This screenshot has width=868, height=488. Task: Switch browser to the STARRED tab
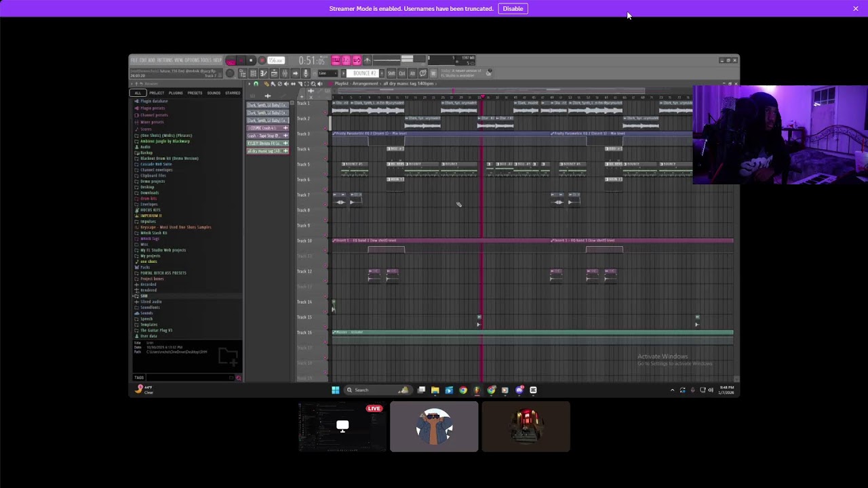click(x=233, y=93)
